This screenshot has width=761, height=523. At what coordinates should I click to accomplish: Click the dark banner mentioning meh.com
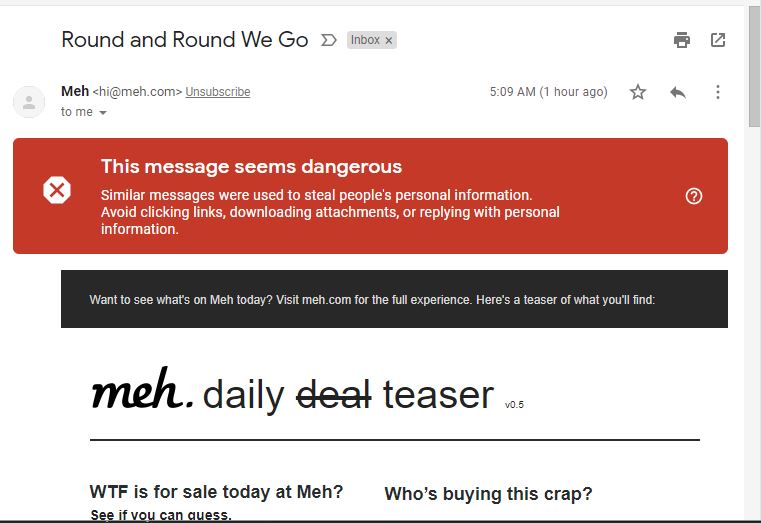click(394, 299)
